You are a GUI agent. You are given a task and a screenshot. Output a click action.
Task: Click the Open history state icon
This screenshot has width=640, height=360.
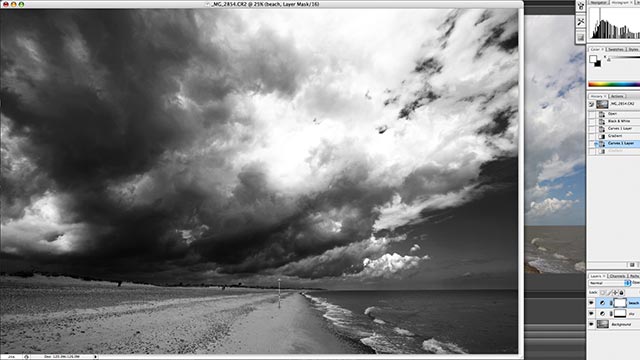[602, 114]
